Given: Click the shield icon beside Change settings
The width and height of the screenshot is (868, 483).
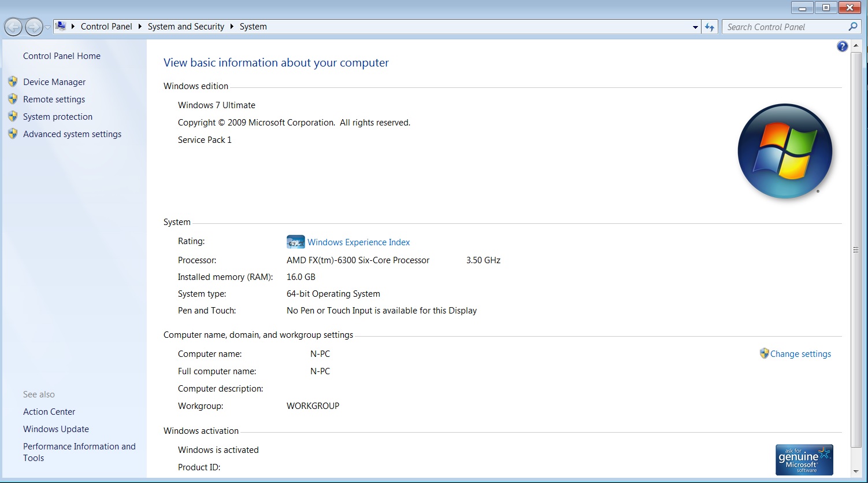Looking at the screenshot, I should click(764, 353).
